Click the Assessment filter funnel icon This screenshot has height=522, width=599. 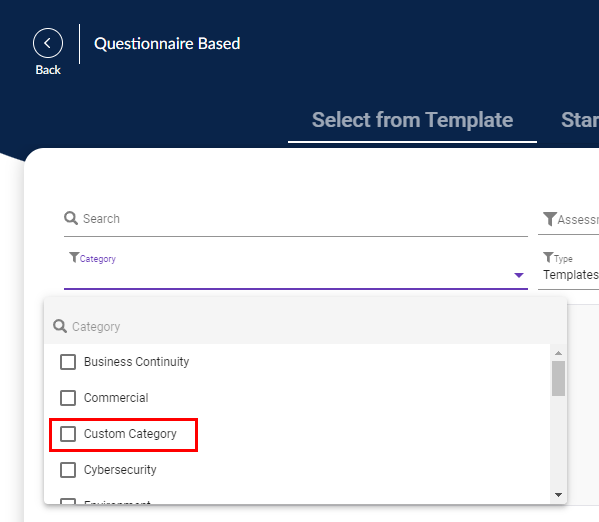pyautogui.click(x=550, y=219)
